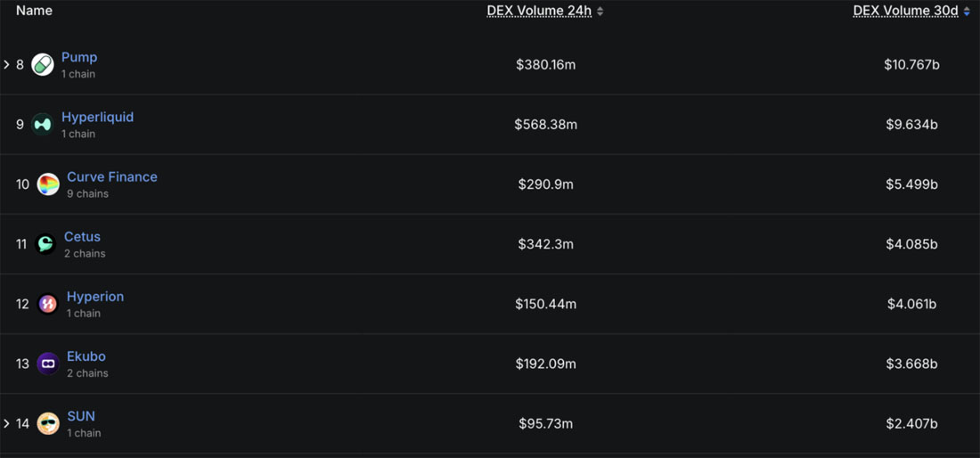This screenshot has width=980, height=458.
Task: Click the Pump pill logo icon
Action: 43,65
